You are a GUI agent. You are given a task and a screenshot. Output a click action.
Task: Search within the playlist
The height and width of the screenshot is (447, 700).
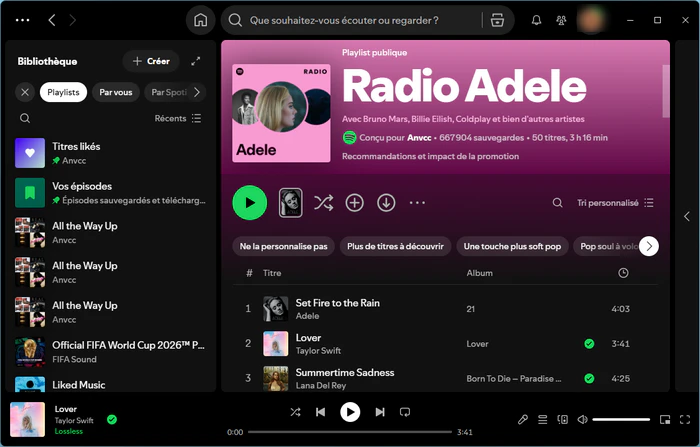(x=557, y=203)
